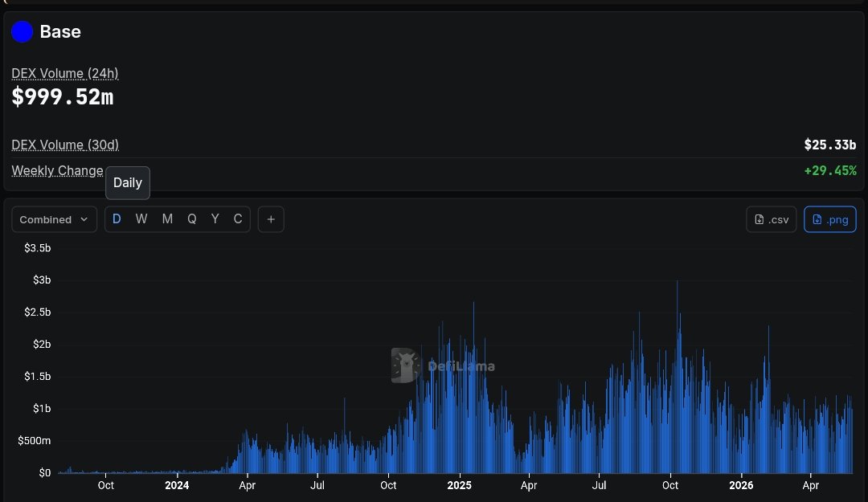
Task: Click the $2.5b y-axis label
Action: [37, 312]
